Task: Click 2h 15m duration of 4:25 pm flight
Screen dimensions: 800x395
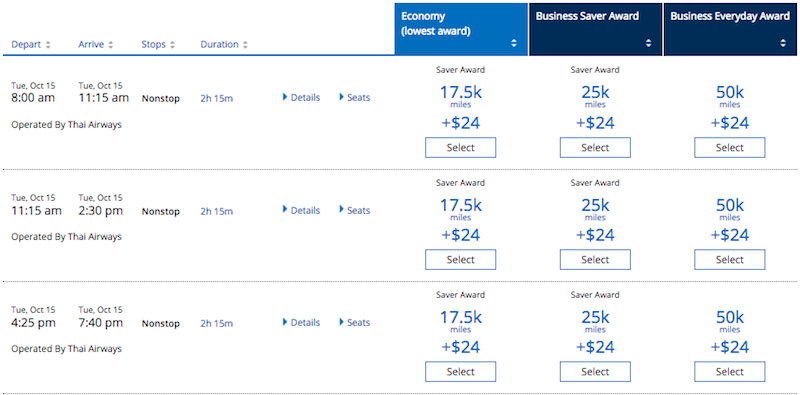Action: tap(217, 324)
